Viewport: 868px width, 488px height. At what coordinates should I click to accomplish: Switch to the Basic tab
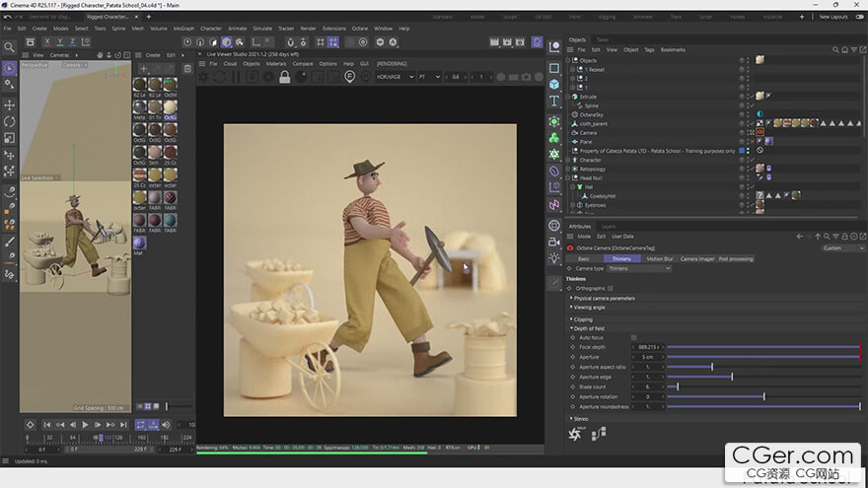pos(584,259)
